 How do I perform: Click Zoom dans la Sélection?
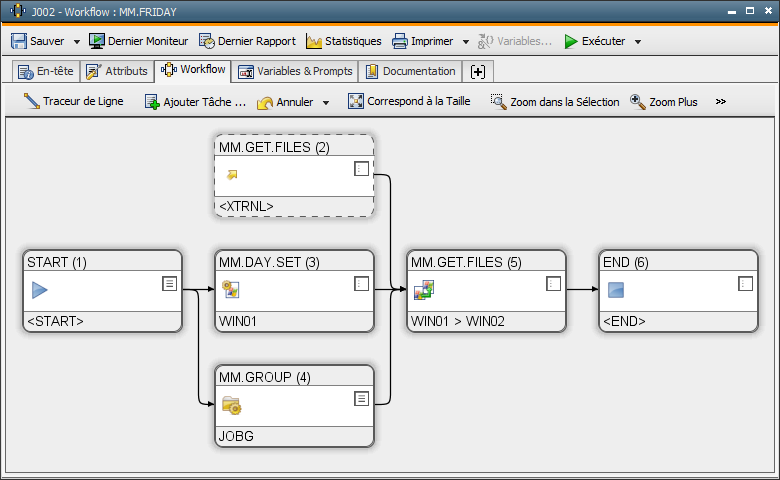[555, 101]
